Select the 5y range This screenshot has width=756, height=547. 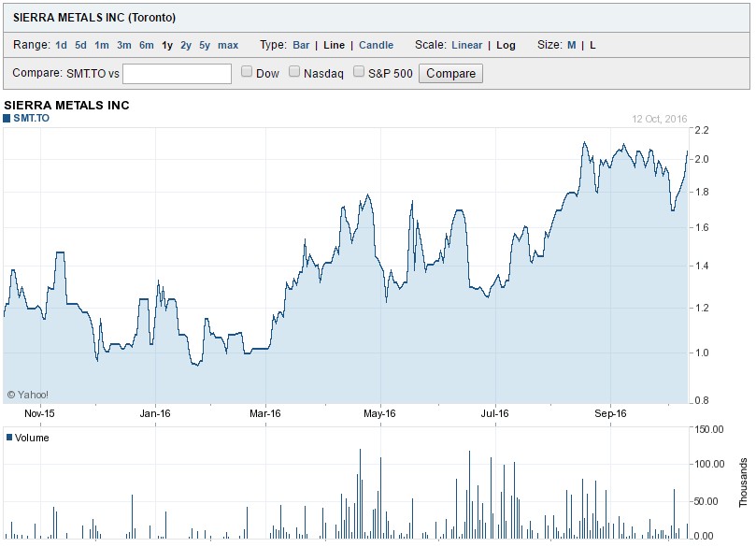(x=205, y=45)
